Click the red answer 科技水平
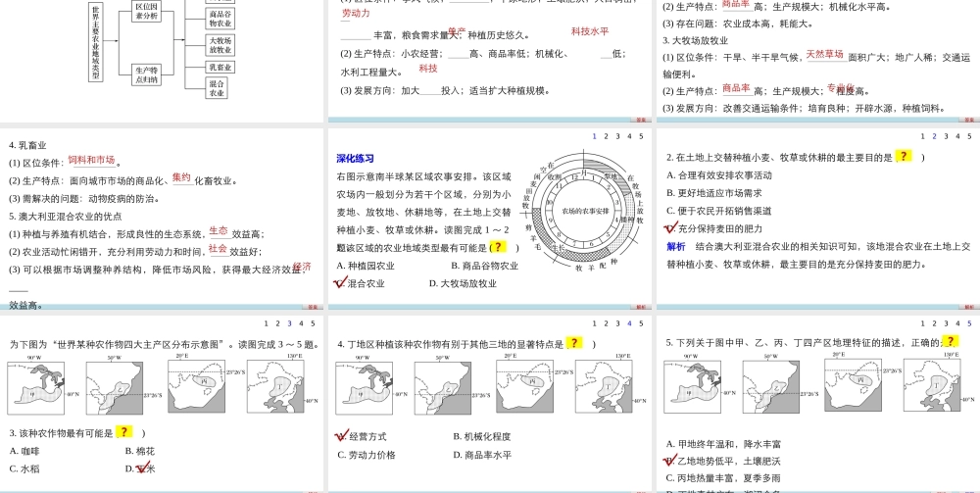 pyautogui.click(x=590, y=31)
